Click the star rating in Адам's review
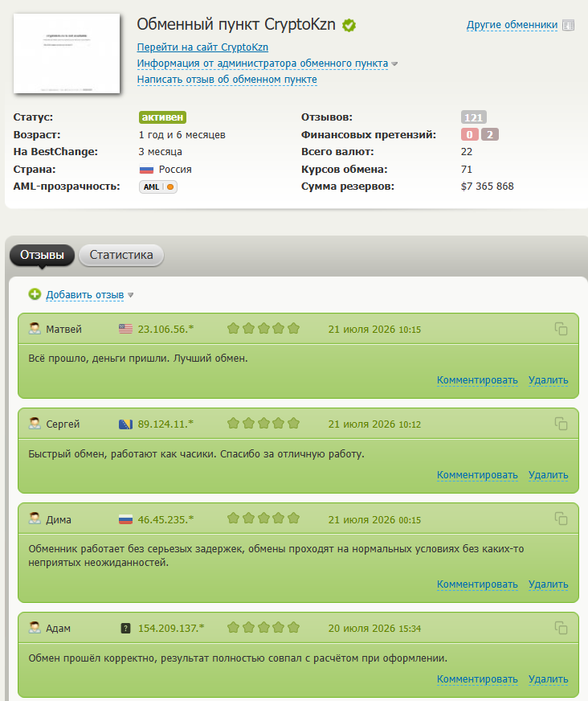 tap(263, 628)
